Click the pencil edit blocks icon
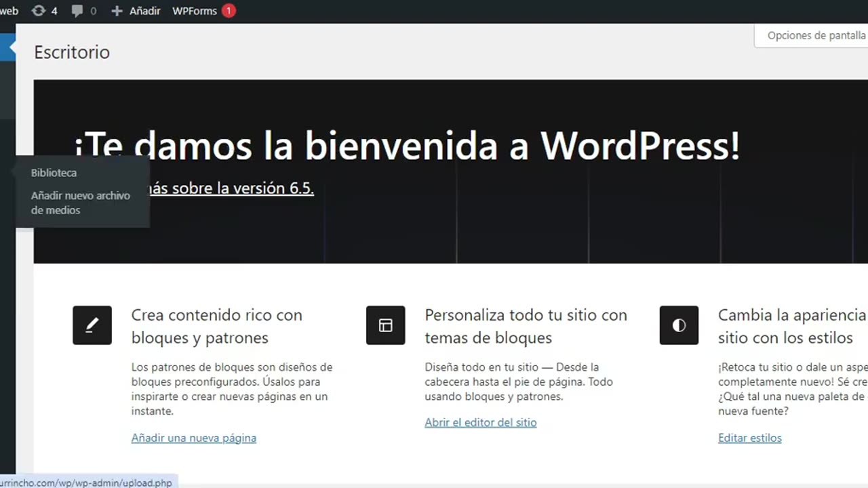This screenshot has height=488, width=868. (92, 325)
